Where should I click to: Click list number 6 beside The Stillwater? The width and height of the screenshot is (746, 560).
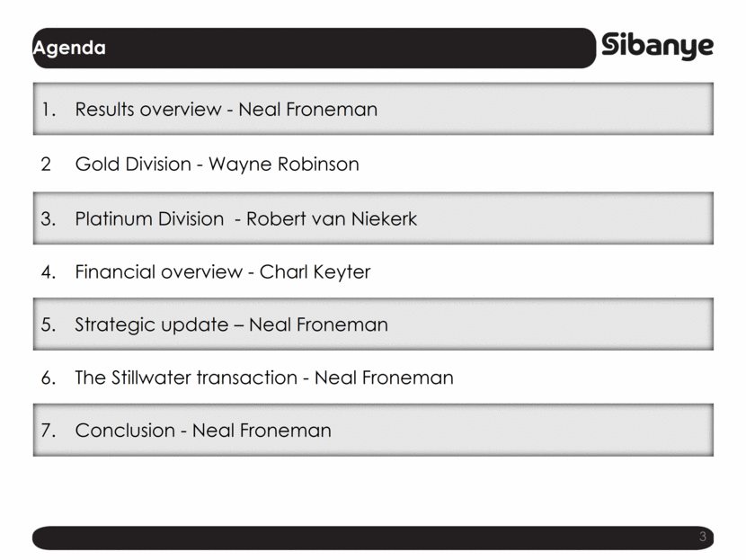[x=49, y=378]
